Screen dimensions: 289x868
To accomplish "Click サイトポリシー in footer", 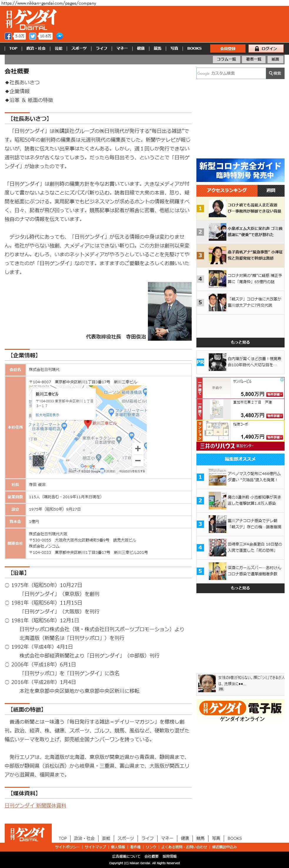I will 67,847.
